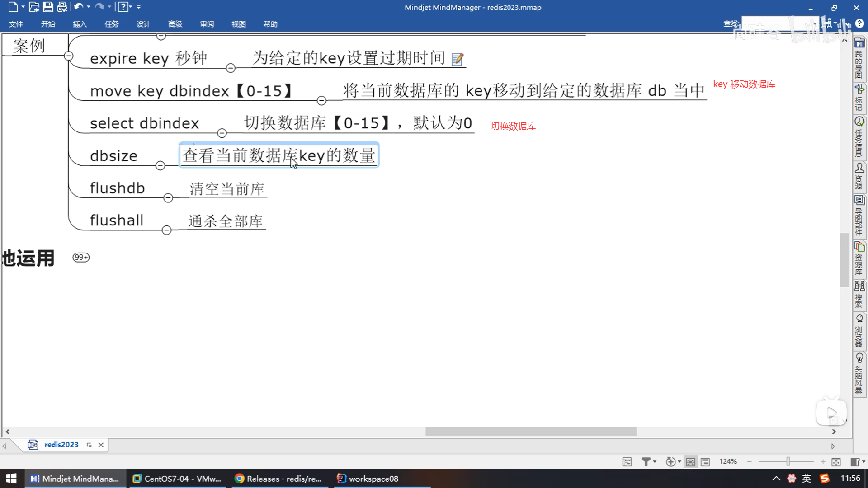Close the redis2023 document tab
This screenshot has width=868, height=488.
[x=101, y=445]
